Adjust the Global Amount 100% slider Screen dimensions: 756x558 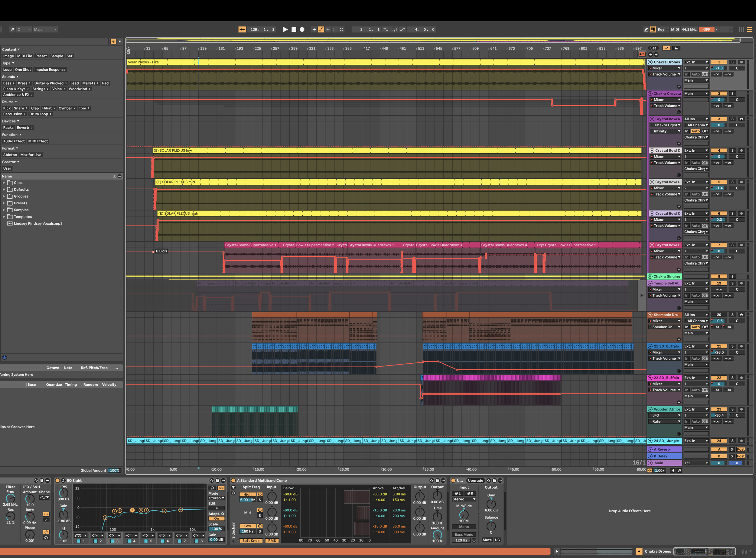[x=115, y=470]
